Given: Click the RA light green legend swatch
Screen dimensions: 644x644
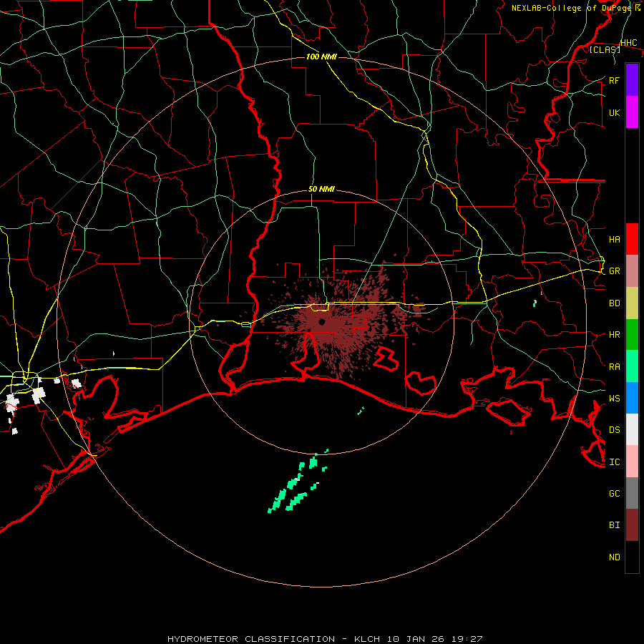Looking at the screenshot, I should 632,366.
